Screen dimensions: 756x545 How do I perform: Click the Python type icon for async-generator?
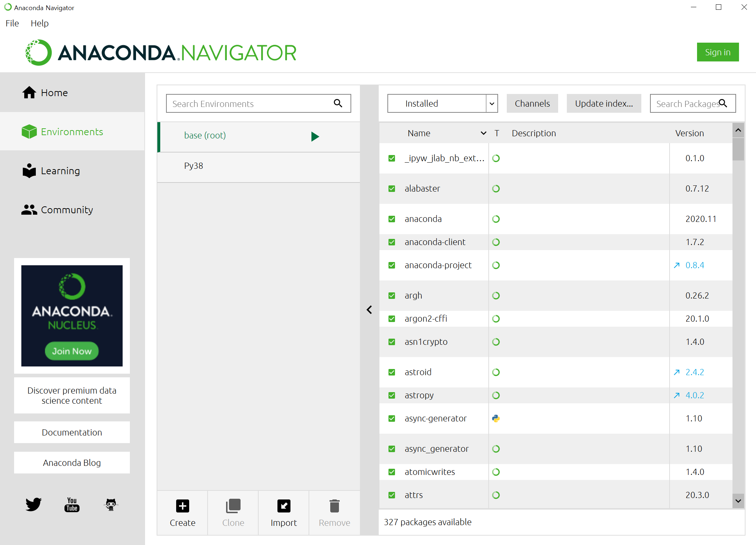point(496,418)
